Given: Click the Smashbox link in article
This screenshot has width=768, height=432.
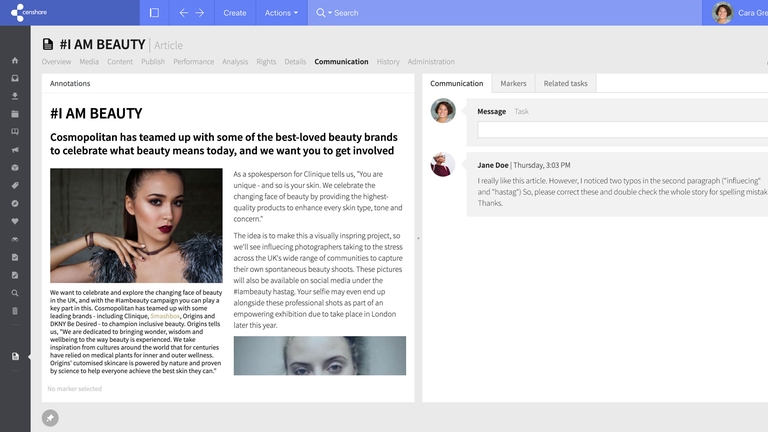Looking at the screenshot, I should [165, 316].
